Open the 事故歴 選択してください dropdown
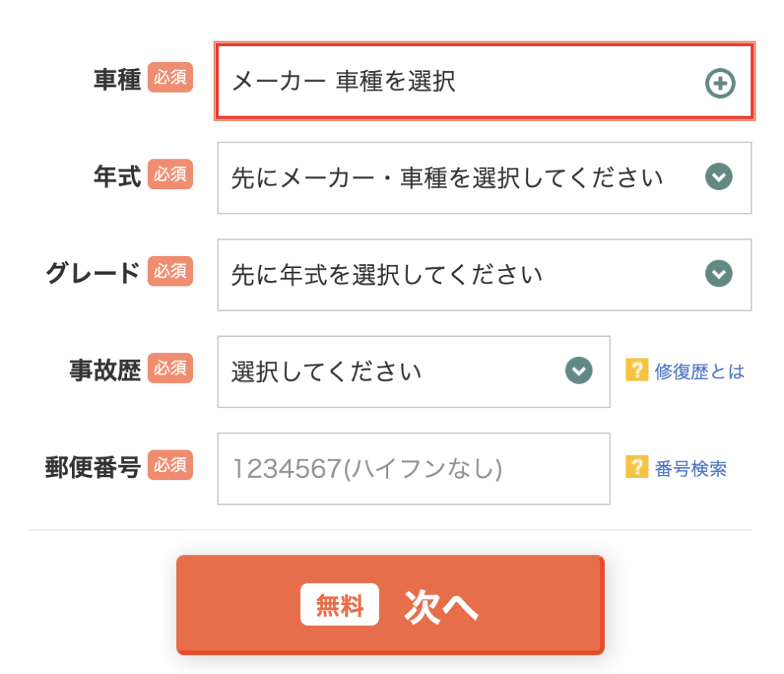The image size is (784, 674). click(414, 372)
